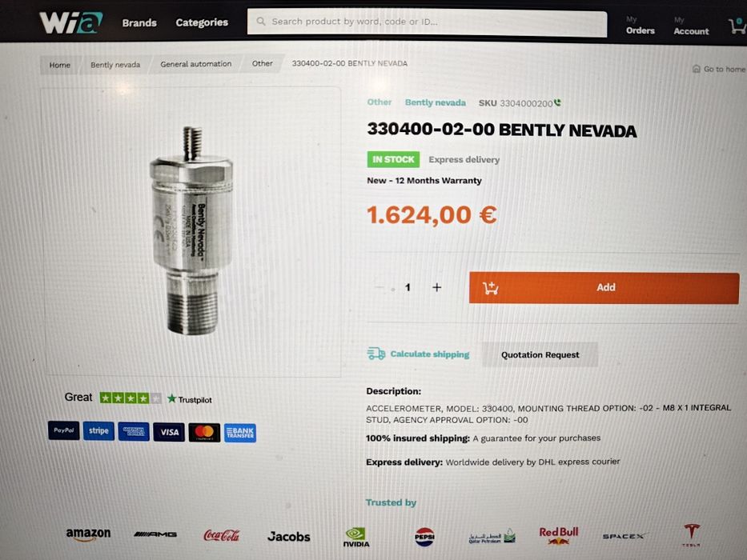Click the phone icon beside SKU

557,102
